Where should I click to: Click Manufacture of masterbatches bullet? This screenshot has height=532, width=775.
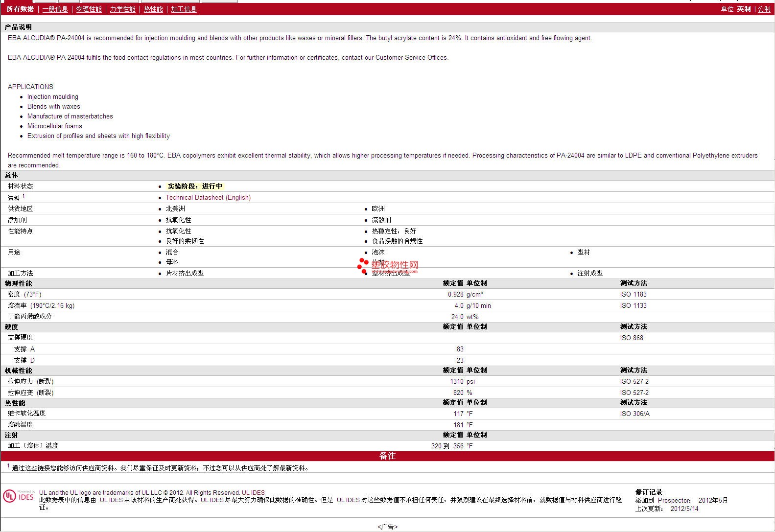click(x=70, y=116)
